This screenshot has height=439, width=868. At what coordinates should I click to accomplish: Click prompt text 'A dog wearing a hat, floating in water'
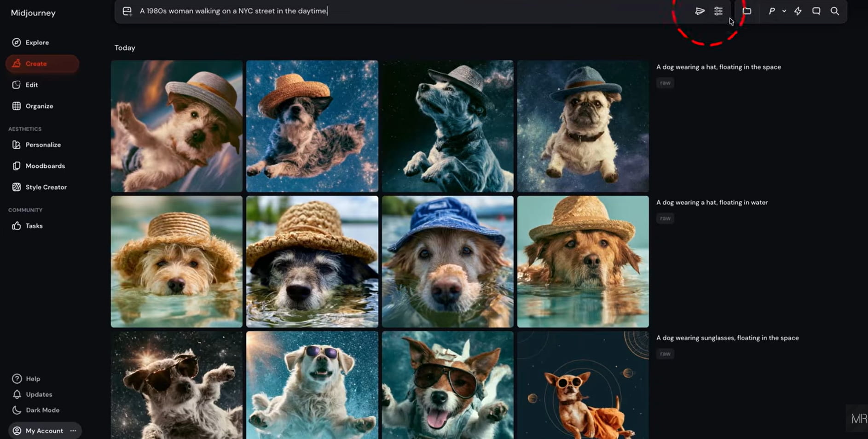712,202
